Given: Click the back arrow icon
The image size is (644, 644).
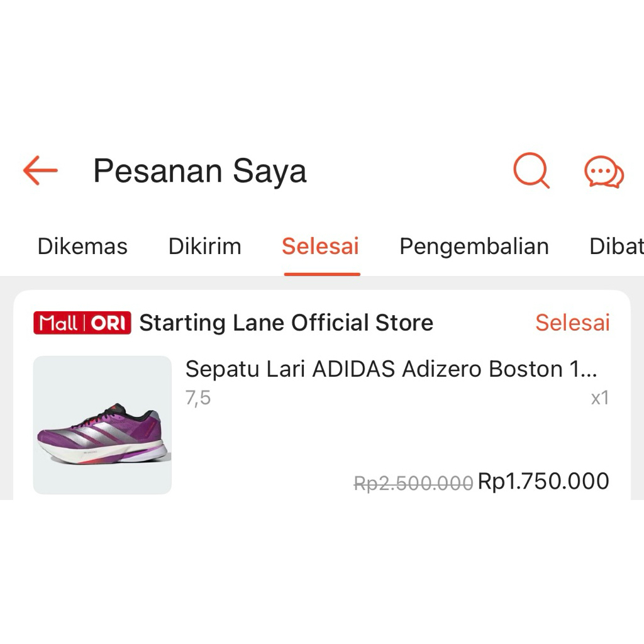Looking at the screenshot, I should coord(39,170).
